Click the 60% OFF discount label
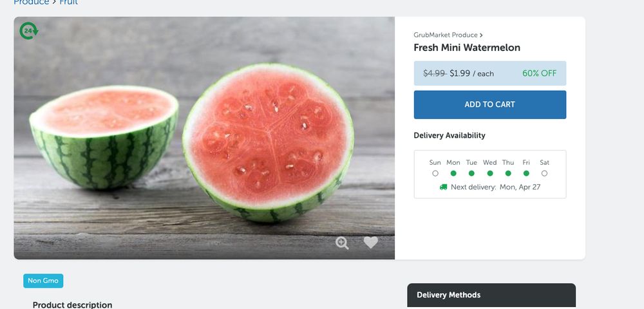The height and width of the screenshot is (309, 644). tap(539, 73)
